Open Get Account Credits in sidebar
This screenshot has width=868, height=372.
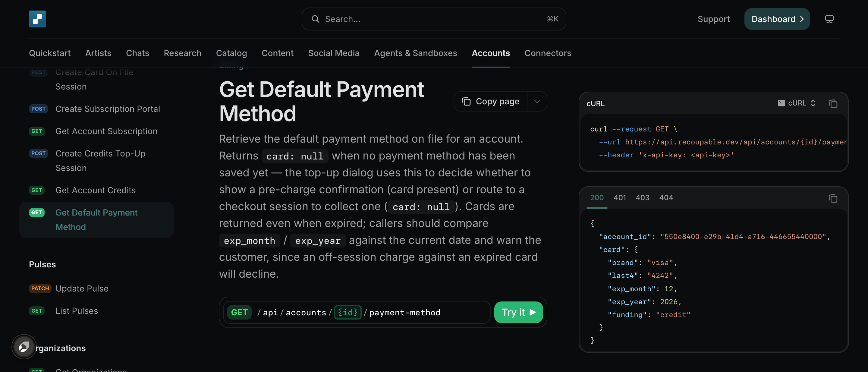(96, 191)
